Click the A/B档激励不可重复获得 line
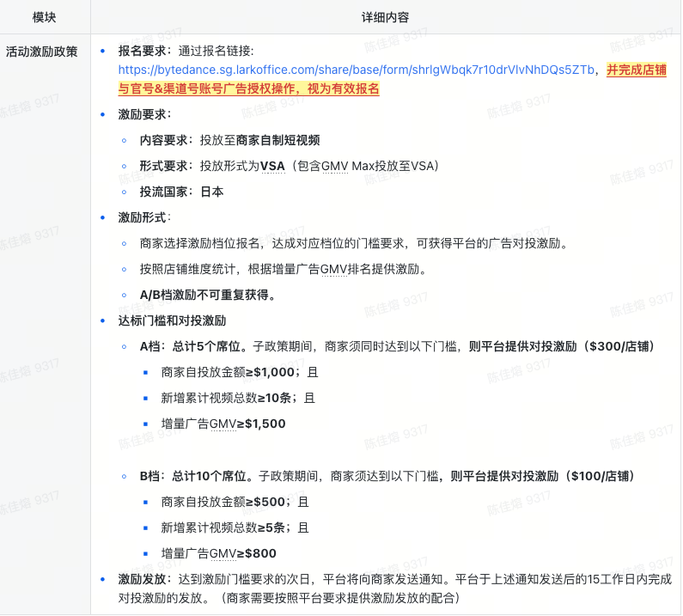This screenshot has width=683, height=616. (207, 295)
